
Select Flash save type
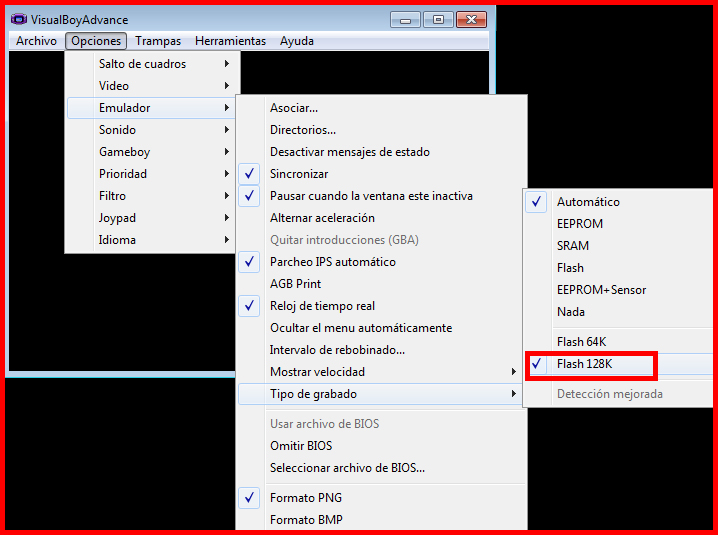tap(619, 268)
